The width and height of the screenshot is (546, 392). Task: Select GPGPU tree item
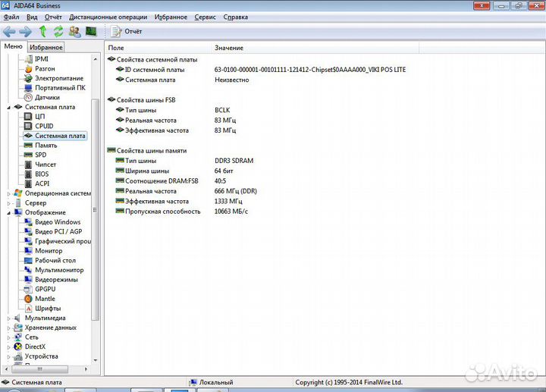click(x=45, y=289)
